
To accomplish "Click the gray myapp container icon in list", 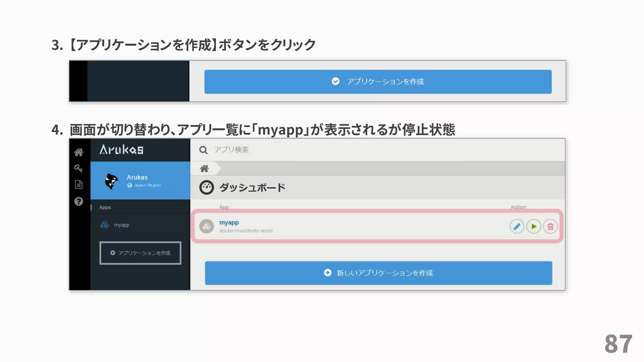I will coord(207,226).
